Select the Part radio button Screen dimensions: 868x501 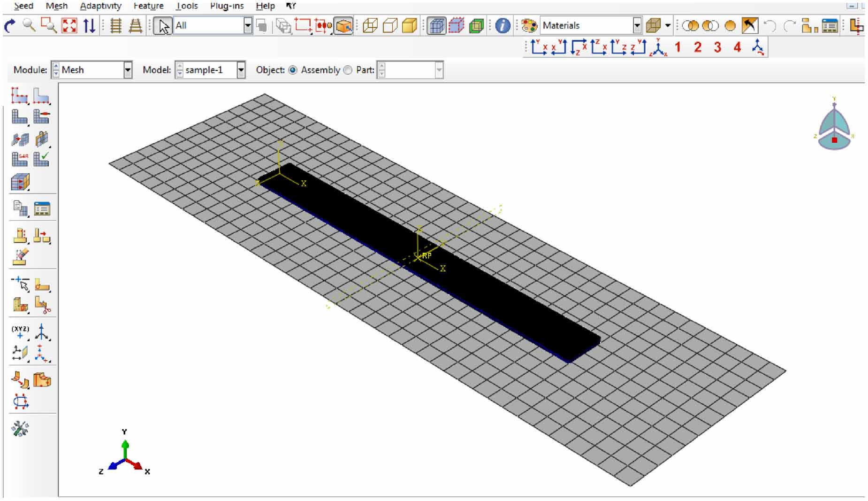coord(348,70)
